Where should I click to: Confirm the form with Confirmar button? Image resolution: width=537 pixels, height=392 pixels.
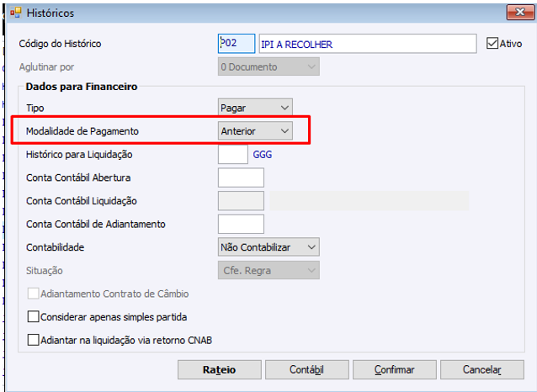tap(395, 370)
